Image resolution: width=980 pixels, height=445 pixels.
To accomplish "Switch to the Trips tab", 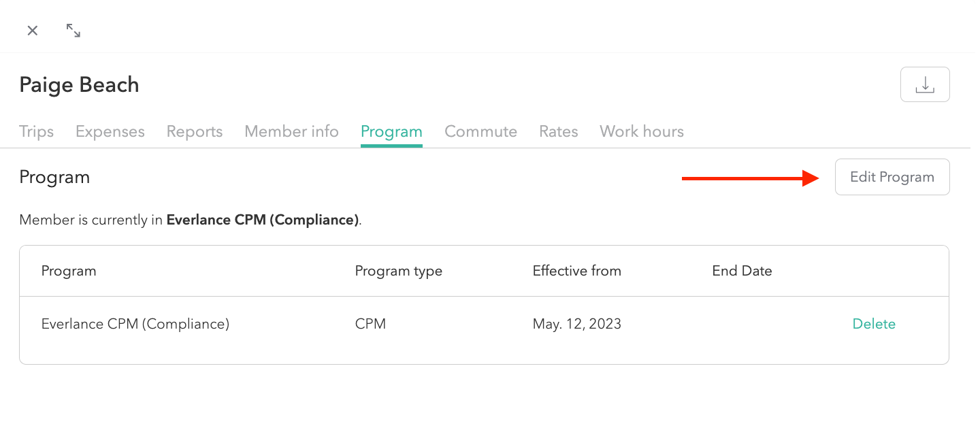I will [37, 131].
